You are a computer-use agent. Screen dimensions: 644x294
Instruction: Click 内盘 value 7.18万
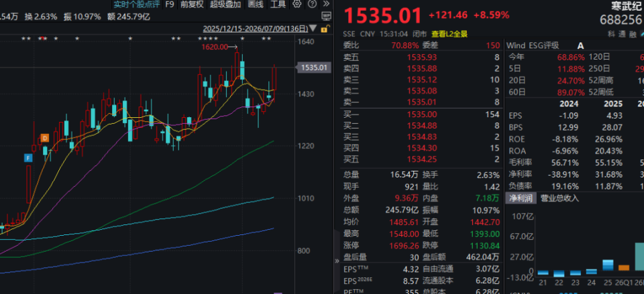pos(488,198)
